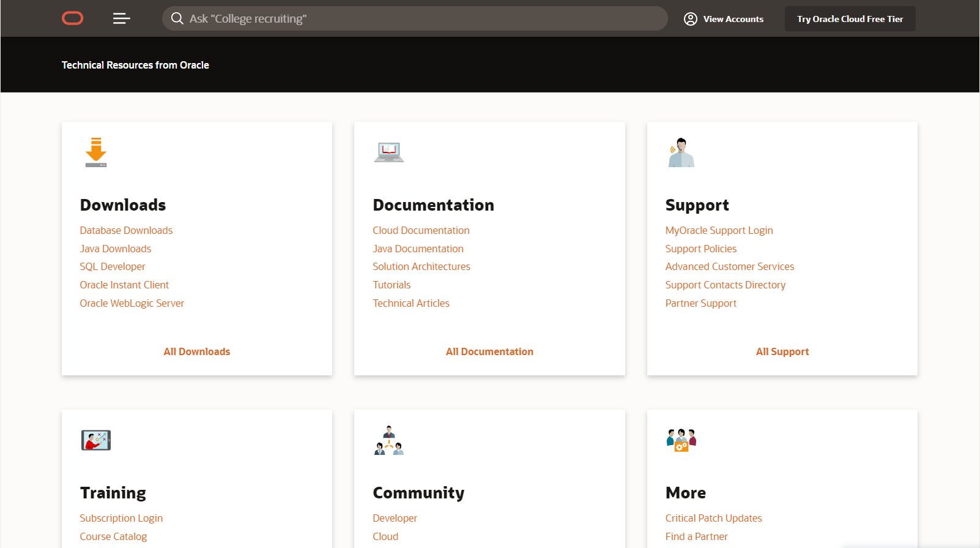Click the Community heading
The width and height of the screenshot is (980, 548).
418,493
